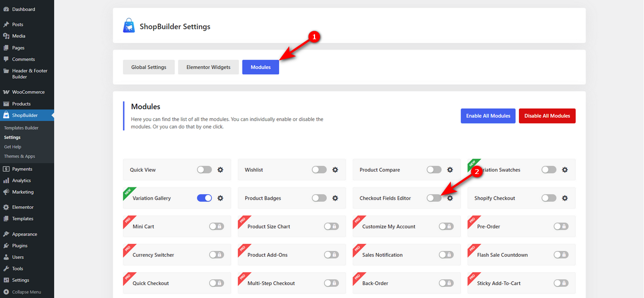Enable the Wishlist module toggle
The height and width of the screenshot is (298, 644).
[x=319, y=170]
